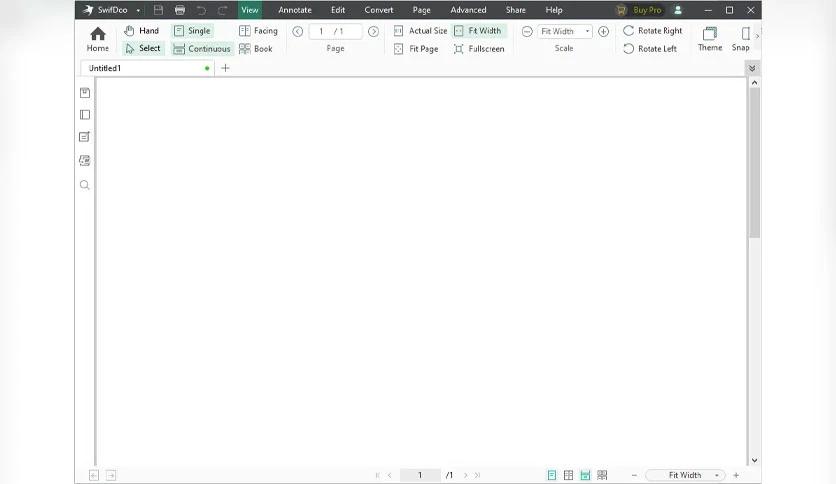This screenshot has width=836, height=484.
Task: Open the Thumbnails sidebar panel
Action: (x=85, y=115)
